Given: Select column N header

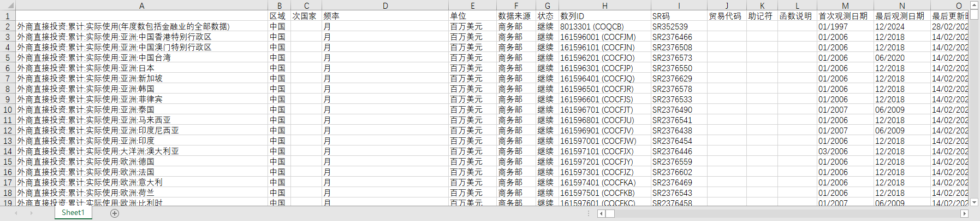Looking at the screenshot, I should pos(902,5).
